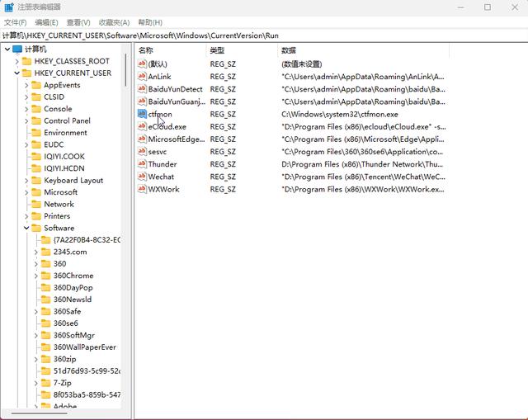Viewport: 528px width, 420px height.
Task: Click the WXWork value icon
Action: pos(142,189)
